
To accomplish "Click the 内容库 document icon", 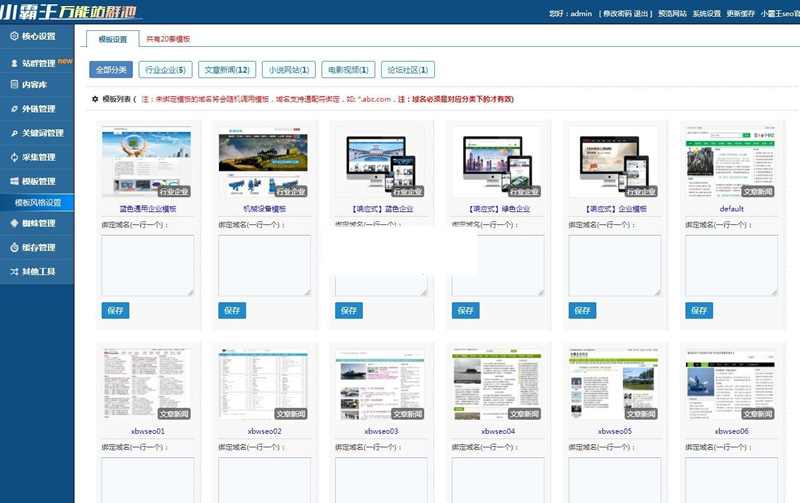I will coord(13,85).
